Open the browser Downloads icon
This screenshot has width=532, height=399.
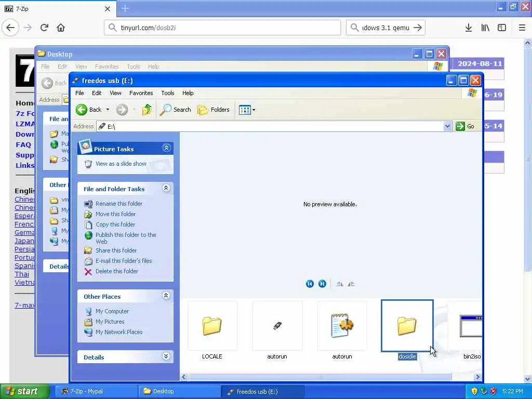click(469, 28)
